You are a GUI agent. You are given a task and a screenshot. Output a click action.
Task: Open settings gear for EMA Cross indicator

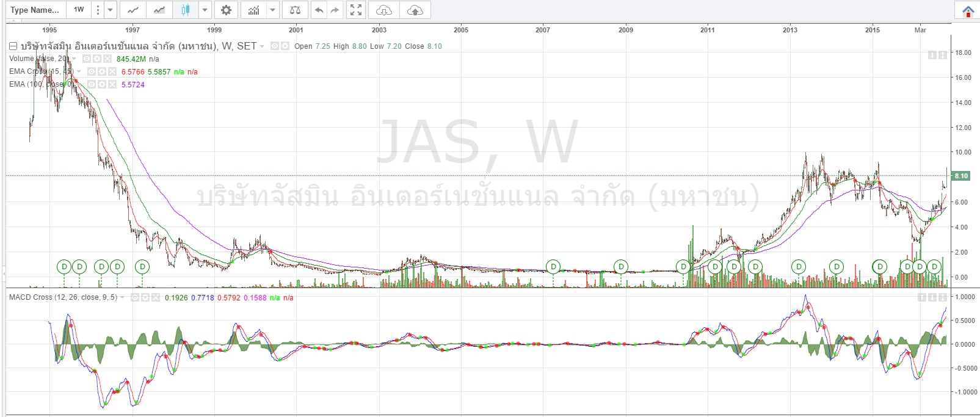[102, 71]
